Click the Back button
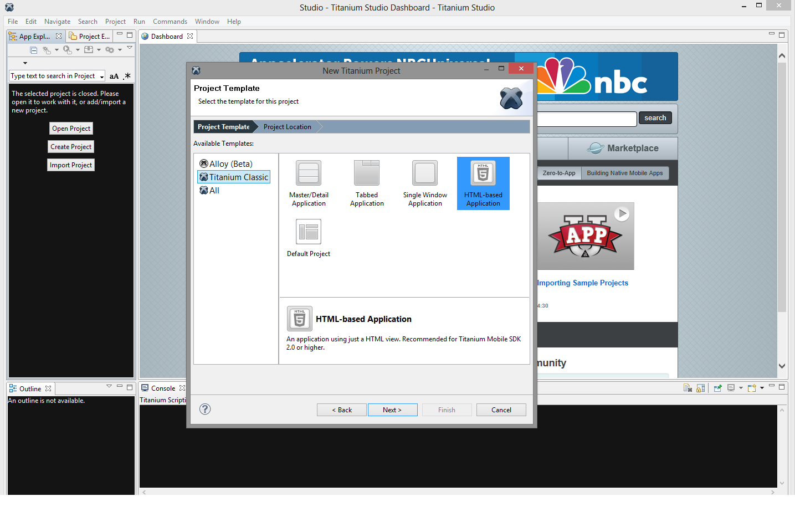 point(341,410)
